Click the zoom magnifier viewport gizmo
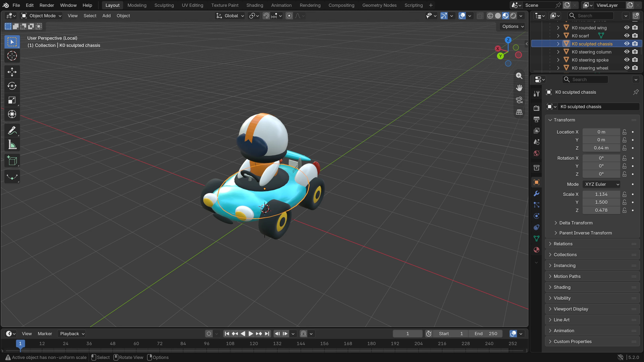 pyautogui.click(x=519, y=76)
